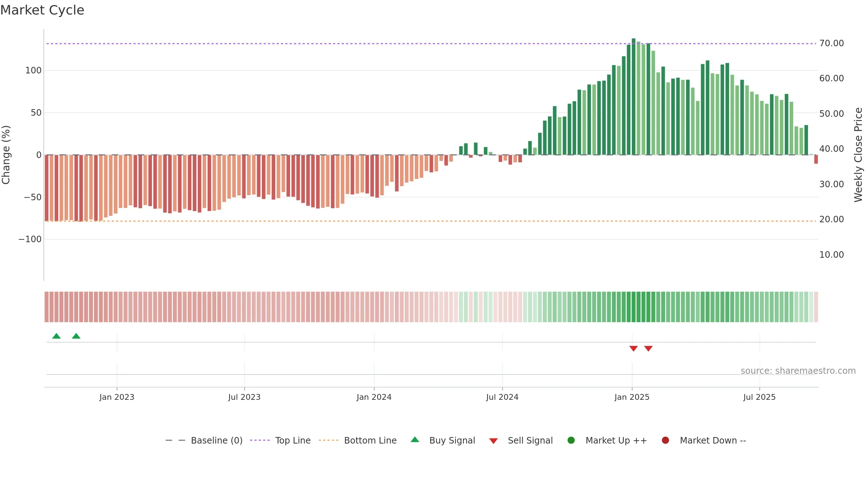
Task: Click the source: sharemaestro.com text
Action: (798, 371)
